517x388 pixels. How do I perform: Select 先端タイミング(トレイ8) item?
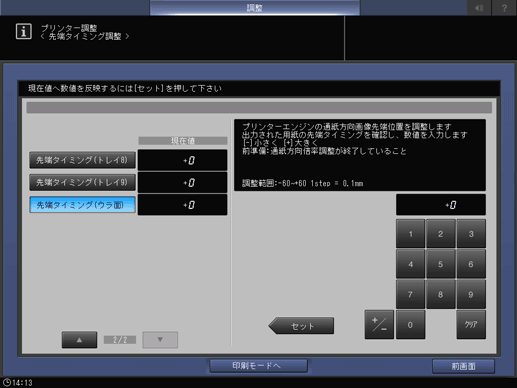tap(82, 160)
